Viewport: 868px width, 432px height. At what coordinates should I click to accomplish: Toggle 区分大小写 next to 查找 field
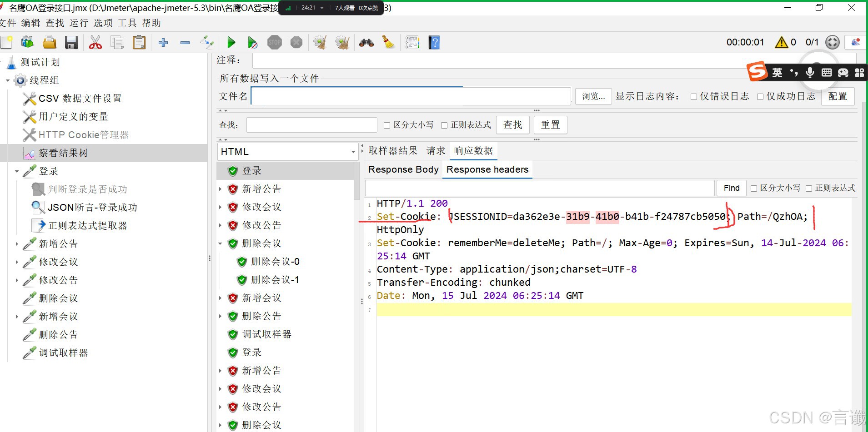click(x=387, y=125)
